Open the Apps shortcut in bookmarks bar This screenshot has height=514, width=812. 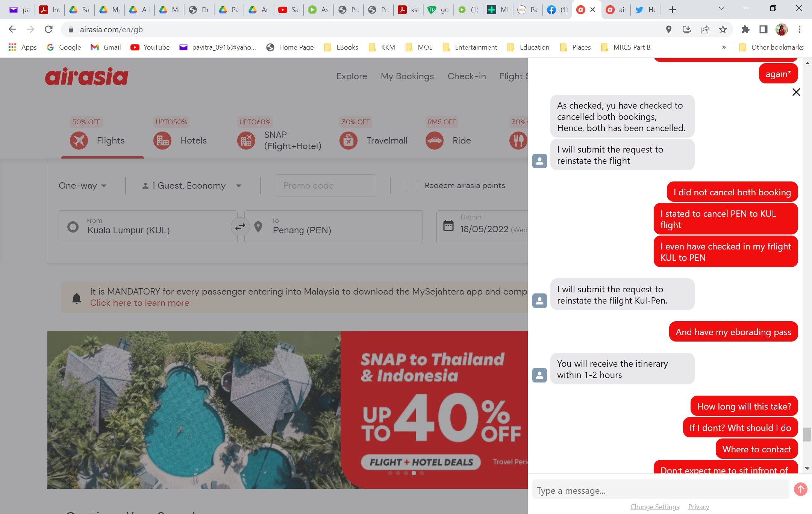click(23, 47)
